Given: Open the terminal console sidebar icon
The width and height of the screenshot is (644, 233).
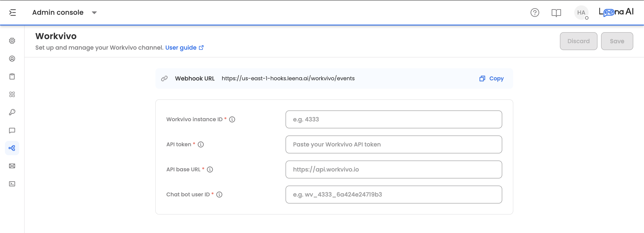Looking at the screenshot, I should pos(12,184).
